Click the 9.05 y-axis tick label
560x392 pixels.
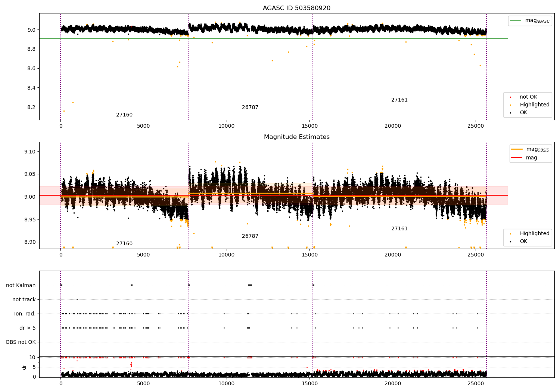[29, 174]
